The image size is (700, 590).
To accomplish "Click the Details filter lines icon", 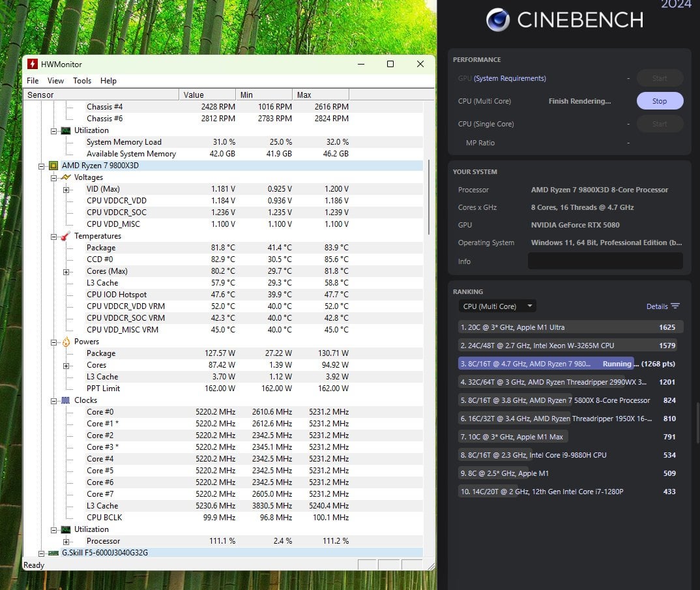I will (675, 306).
